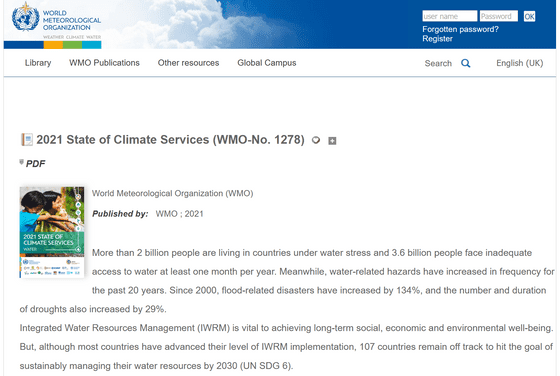Open the 2021 State of Climate Services cover thumbnail
560x376 pixels.
tap(52, 232)
